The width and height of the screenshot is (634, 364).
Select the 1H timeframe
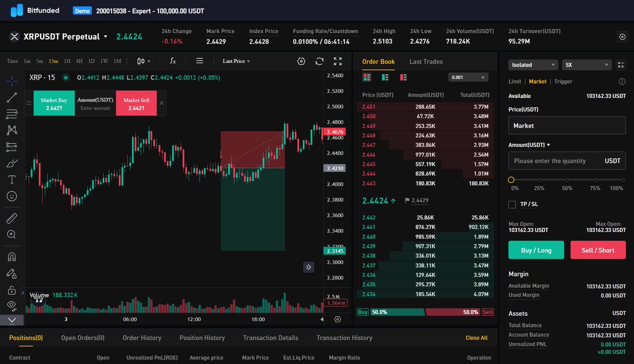coord(67,61)
